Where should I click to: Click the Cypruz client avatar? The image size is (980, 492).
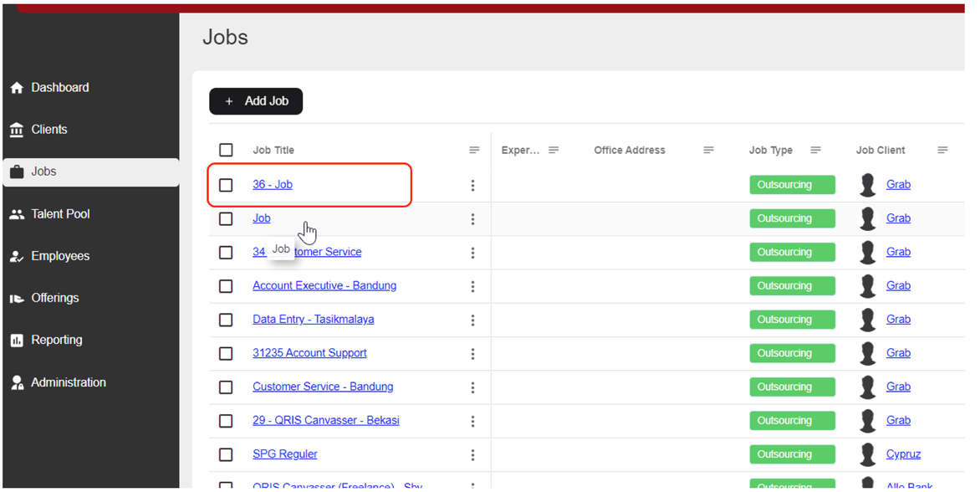click(x=868, y=454)
